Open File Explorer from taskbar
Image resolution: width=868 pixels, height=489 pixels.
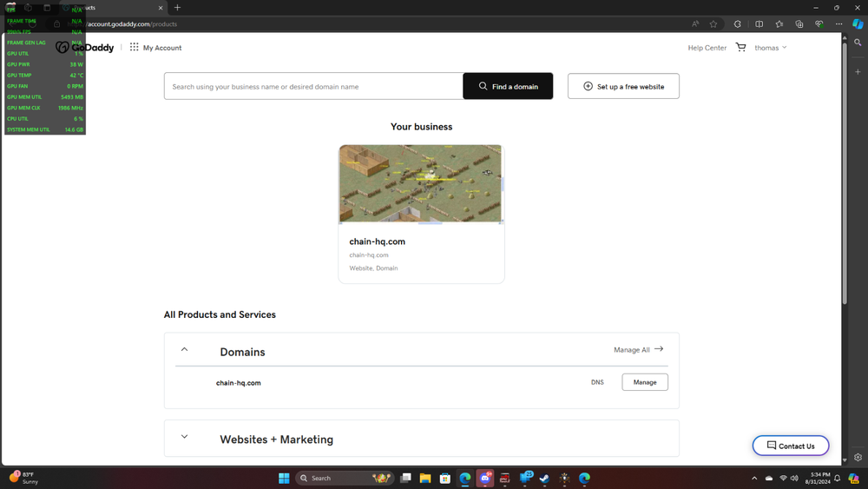point(425,478)
